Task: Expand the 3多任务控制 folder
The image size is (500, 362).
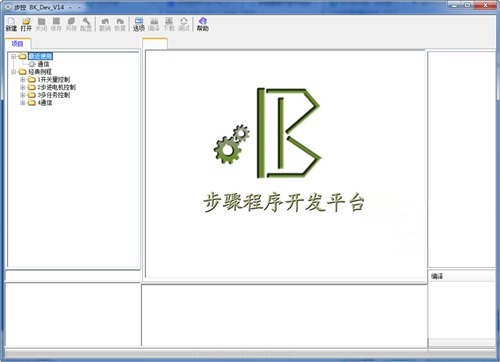Action: (23, 95)
